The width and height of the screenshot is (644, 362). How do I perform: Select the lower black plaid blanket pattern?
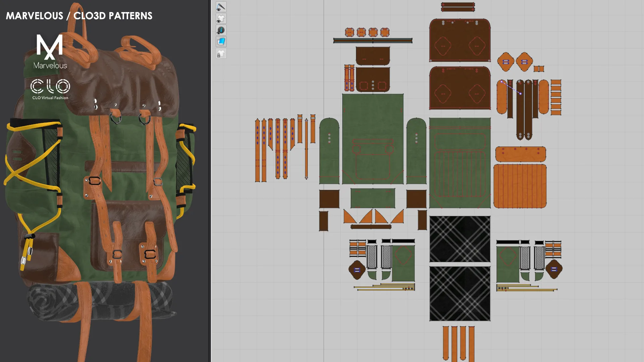[x=460, y=293]
